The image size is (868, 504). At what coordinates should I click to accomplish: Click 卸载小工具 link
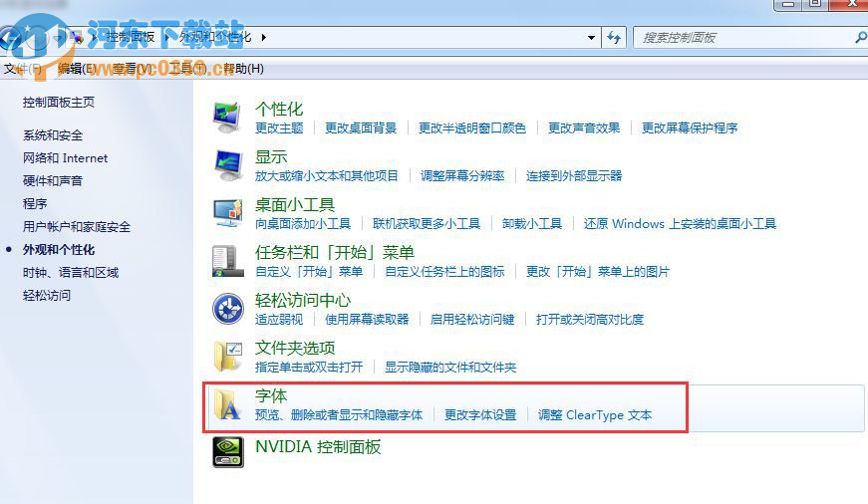point(532,223)
